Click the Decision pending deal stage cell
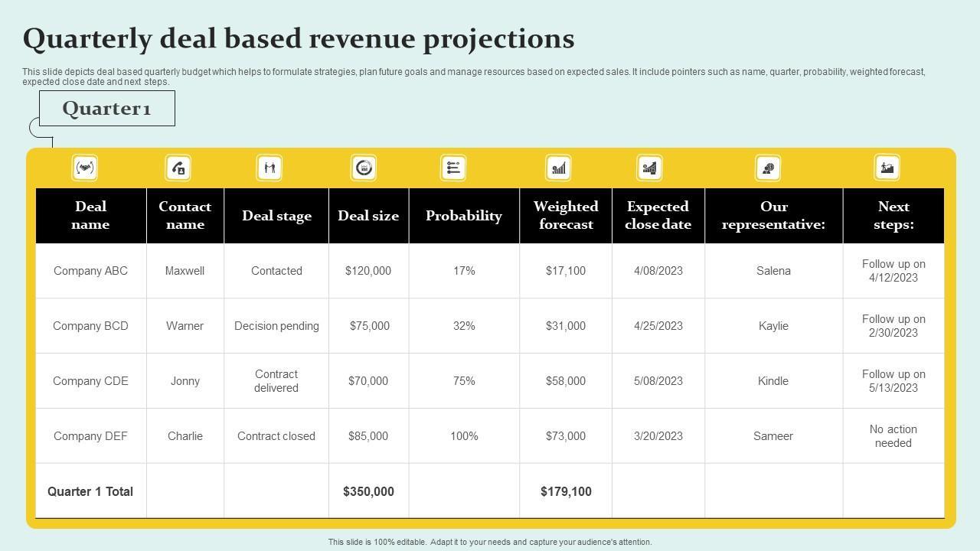Viewport: 980px width, 551px height. tap(276, 326)
